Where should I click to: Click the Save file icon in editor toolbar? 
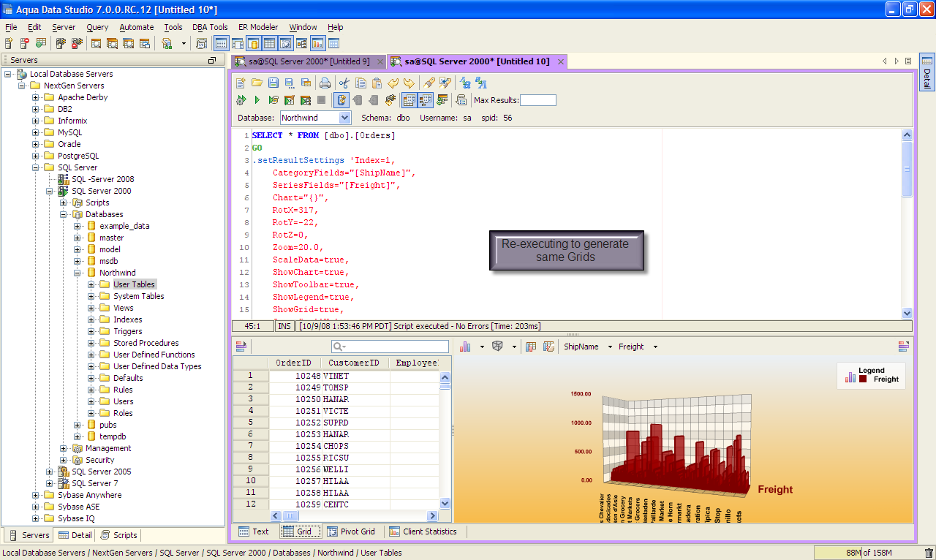[x=273, y=83]
